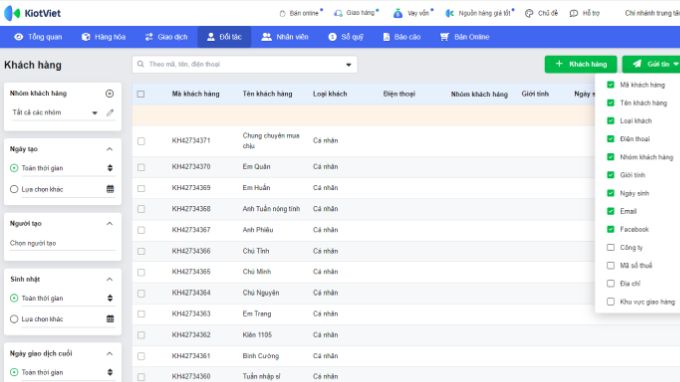Select Toàn thời gian radio in Ngày tạo

[x=14, y=168]
